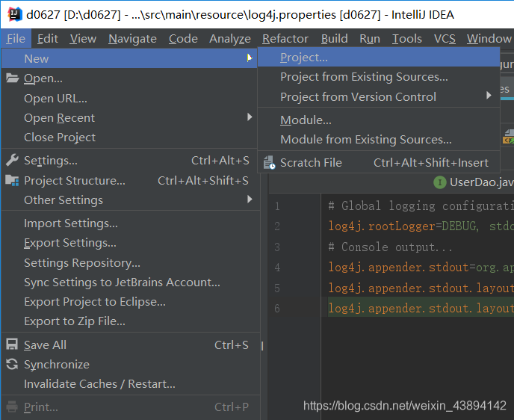
Task: Click the Synchronize refresh icon
Action: (x=12, y=364)
